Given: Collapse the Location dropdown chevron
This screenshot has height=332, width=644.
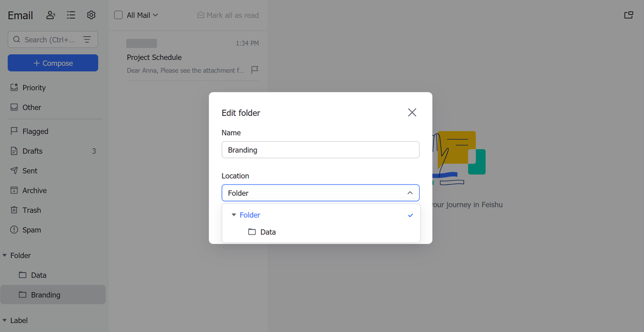Looking at the screenshot, I should 410,193.
